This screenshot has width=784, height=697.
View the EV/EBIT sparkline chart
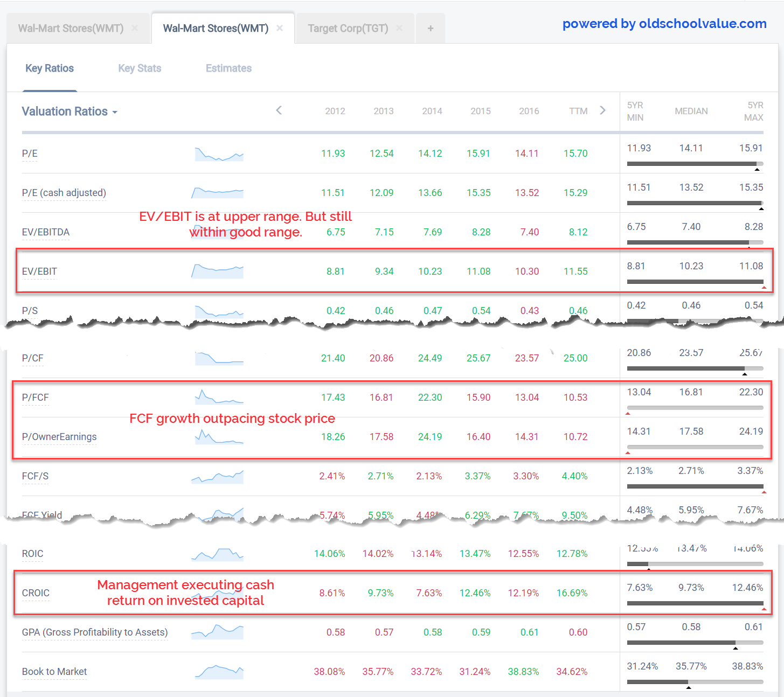(x=218, y=271)
